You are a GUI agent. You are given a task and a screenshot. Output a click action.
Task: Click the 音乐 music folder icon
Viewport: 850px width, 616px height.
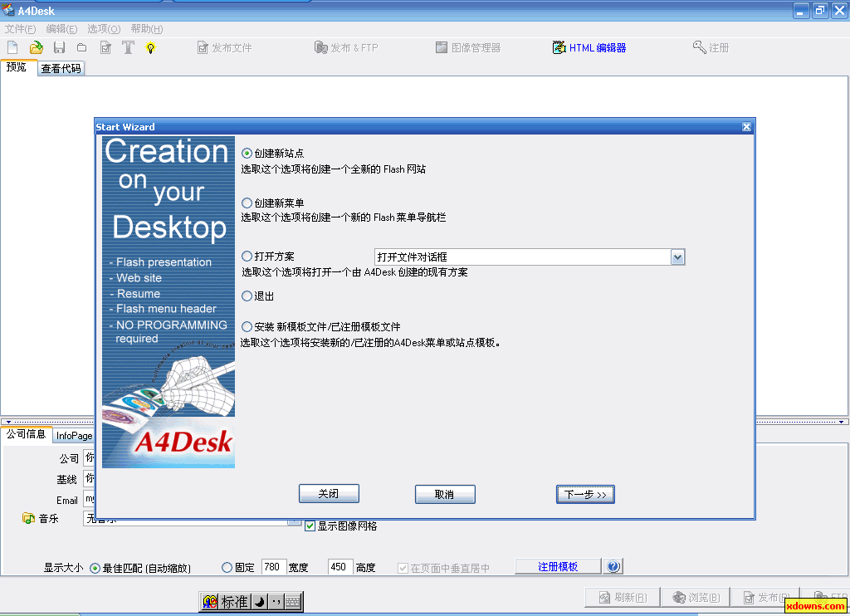28,518
